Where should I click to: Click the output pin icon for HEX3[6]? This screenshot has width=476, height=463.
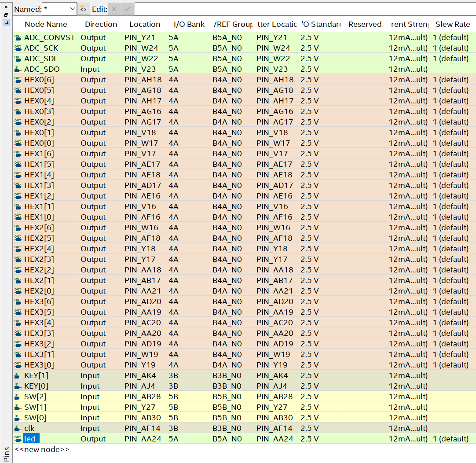pyautogui.click(x=18, y=301)
